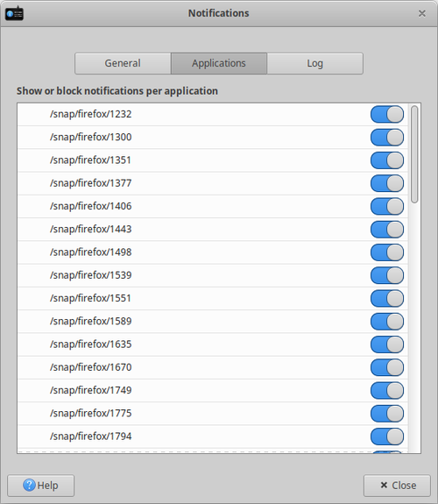Block notifications from /snap/firefox/1443
The image size is (438, 504).
[387, 230]
